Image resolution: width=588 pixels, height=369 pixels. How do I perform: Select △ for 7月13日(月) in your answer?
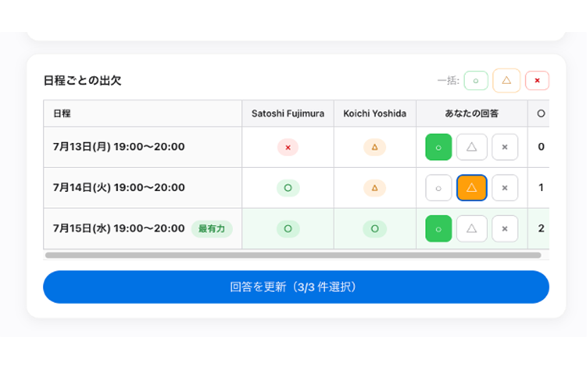tap(471, 147)
